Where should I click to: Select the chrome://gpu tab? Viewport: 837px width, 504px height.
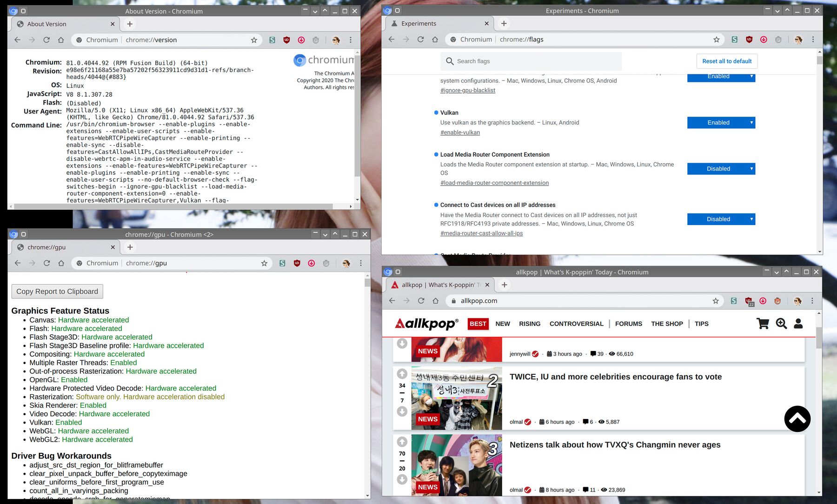(66, 247)
